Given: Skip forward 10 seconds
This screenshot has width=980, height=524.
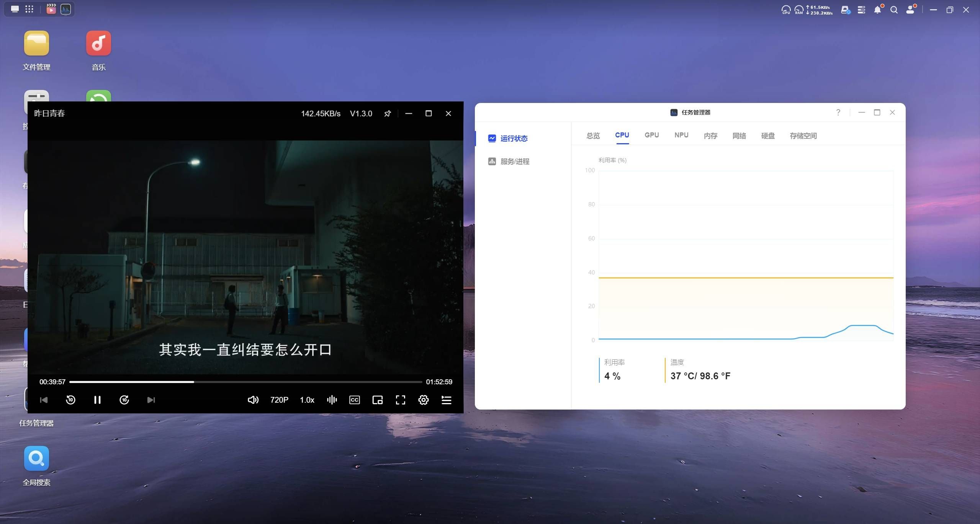Looking at the screenshot, I should point(124,400).
